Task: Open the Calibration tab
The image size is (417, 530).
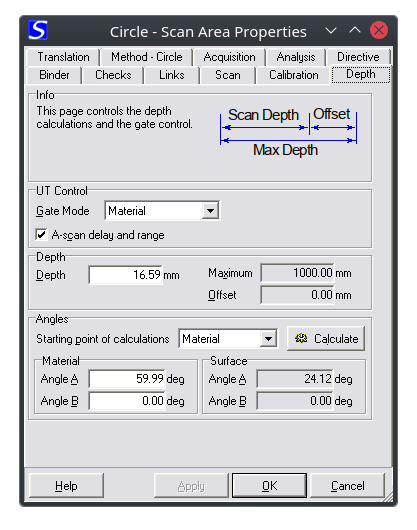Action: tap(294, 75)
